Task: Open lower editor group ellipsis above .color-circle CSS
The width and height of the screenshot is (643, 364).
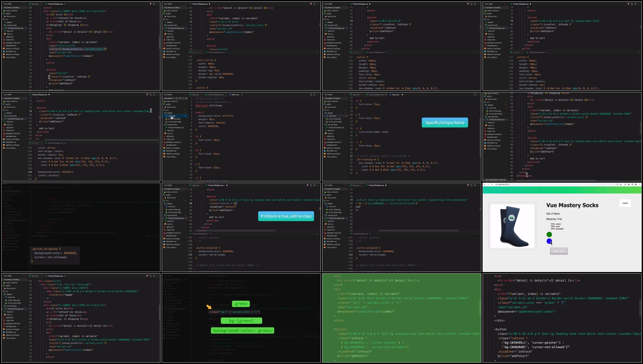Action: [318, 52]
